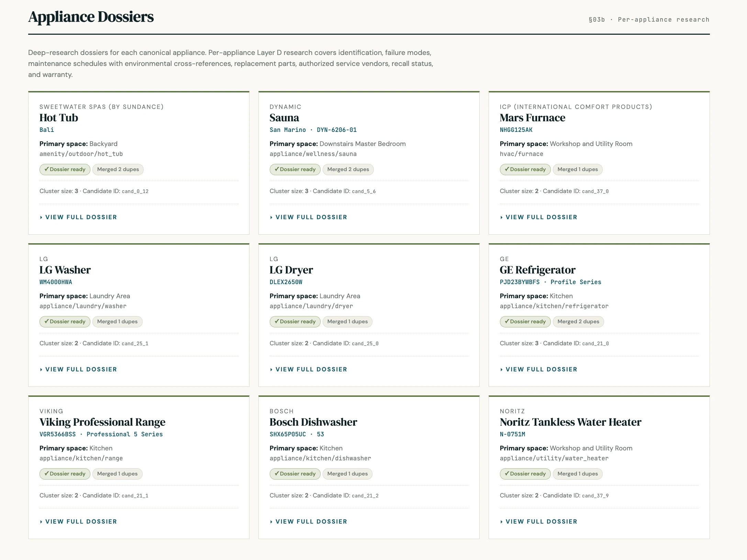Click model number N-0751M

click(x=512, y=434)
